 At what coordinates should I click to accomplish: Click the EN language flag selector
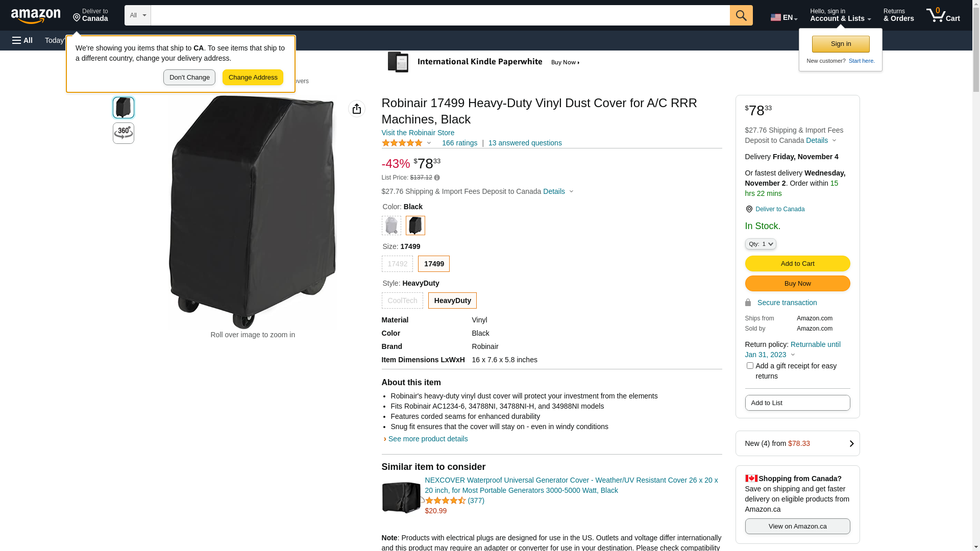click(783, 17)
